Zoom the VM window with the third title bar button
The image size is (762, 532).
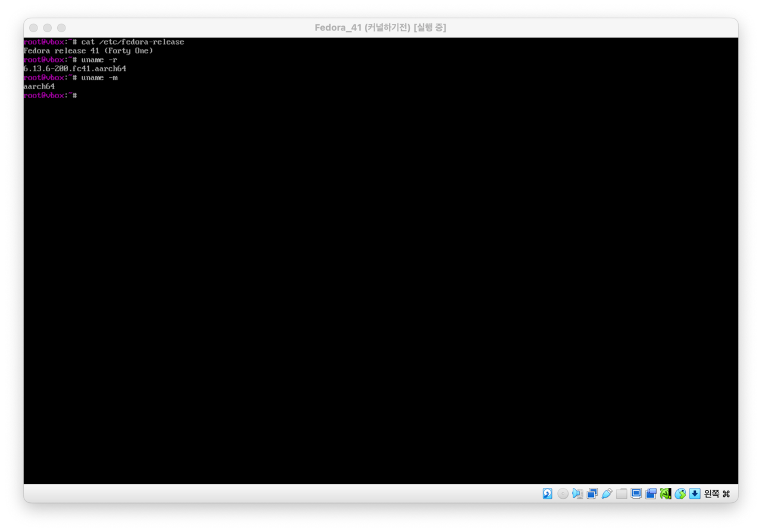coord(61,28)
